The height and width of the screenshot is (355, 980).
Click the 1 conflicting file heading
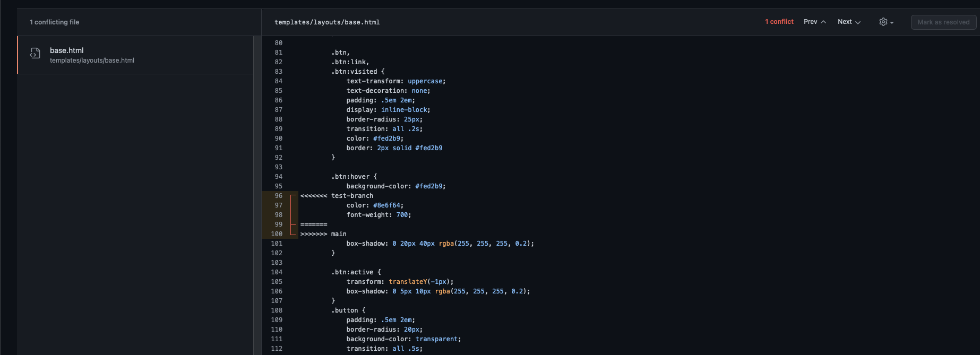point(54,22)
